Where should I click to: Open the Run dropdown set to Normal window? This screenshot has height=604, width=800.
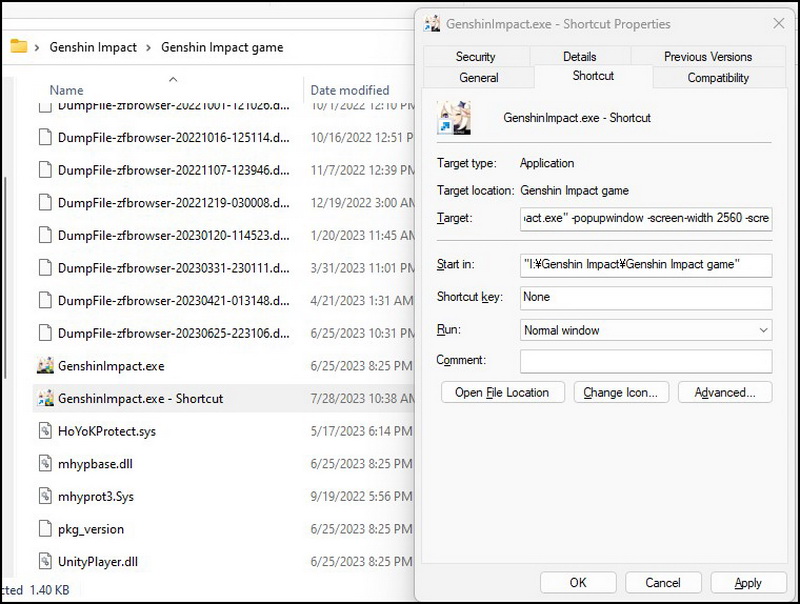pyautogui.click(x=646, y=330)
